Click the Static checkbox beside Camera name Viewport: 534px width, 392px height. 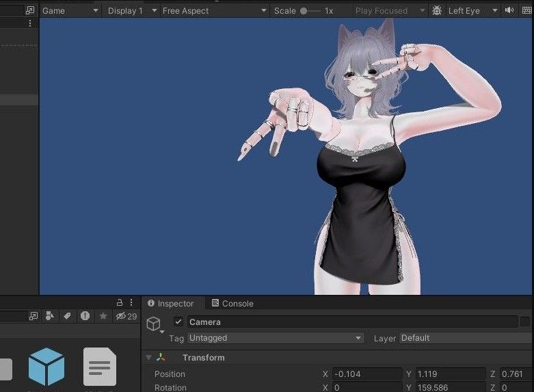pyautogui.click(x=525, y=322)
